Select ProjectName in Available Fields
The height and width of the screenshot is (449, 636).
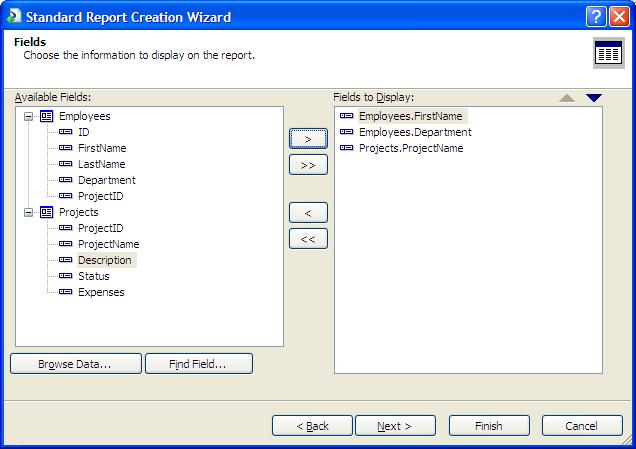pos(109,244)
